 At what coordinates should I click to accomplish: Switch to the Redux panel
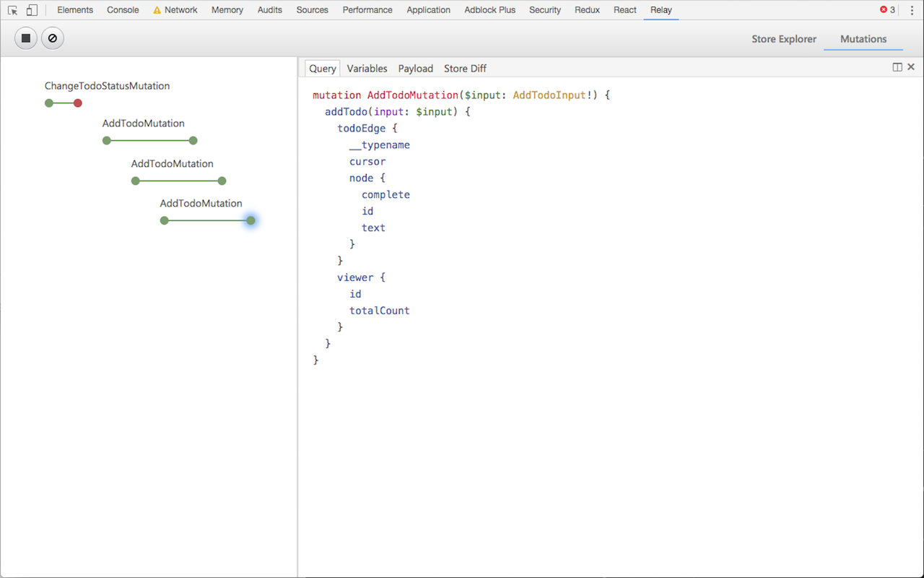pyautogui.click(x=587, y=9)
